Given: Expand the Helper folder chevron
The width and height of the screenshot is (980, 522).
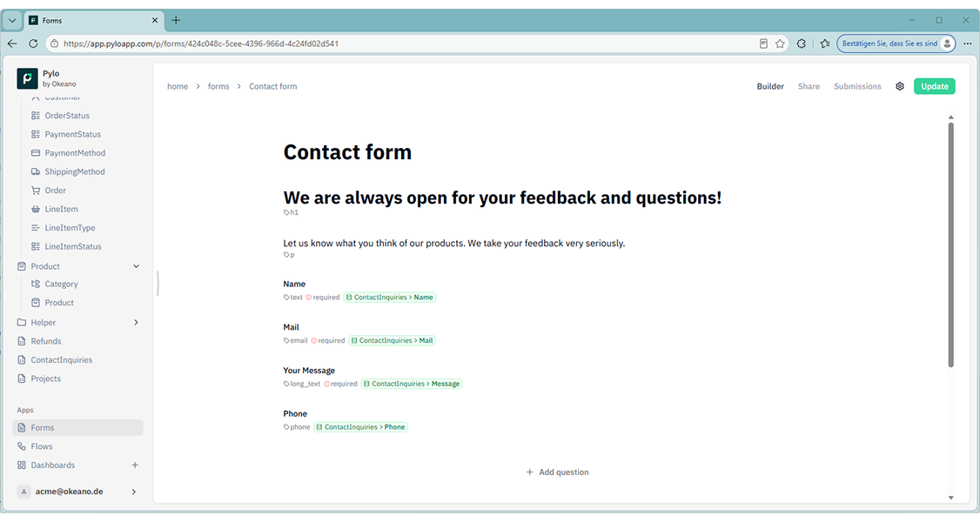Looking at the screenshot, I should tap(137, 323).
